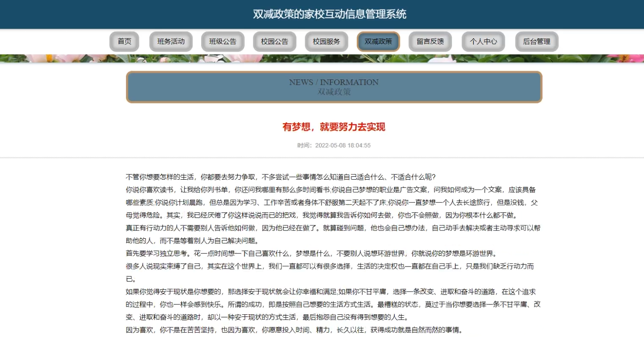Click the paragraph starting 不管你想要怎样的生活
The width and height of the screenshot is (644, 346).
[281, 177]
